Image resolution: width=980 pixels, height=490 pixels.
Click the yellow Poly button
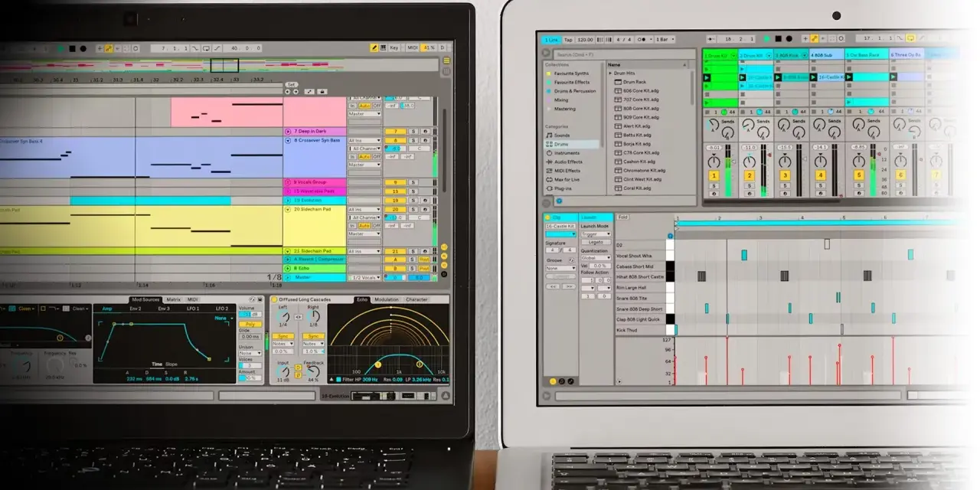pos(250,324)
